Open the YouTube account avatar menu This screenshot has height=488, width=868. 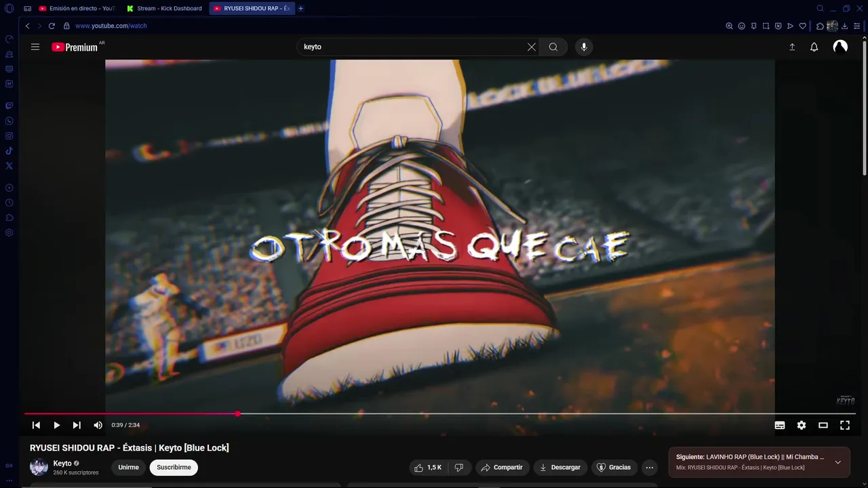coord(840,47)
